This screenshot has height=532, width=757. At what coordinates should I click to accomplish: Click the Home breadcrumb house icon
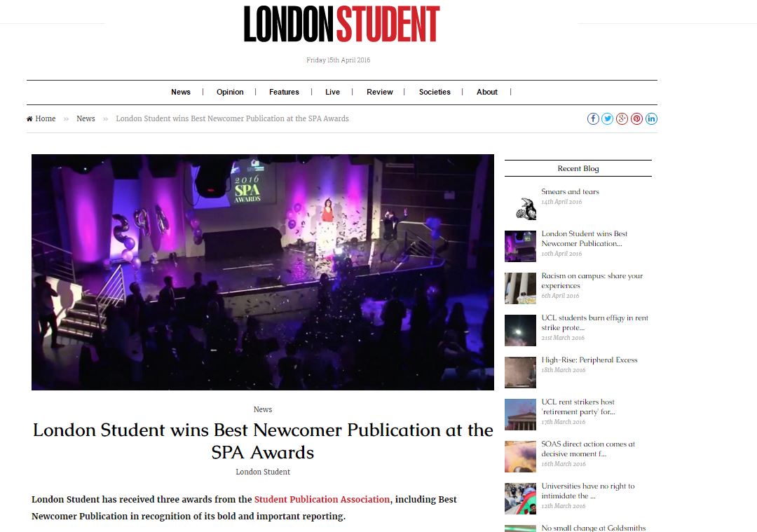point(29,118)
